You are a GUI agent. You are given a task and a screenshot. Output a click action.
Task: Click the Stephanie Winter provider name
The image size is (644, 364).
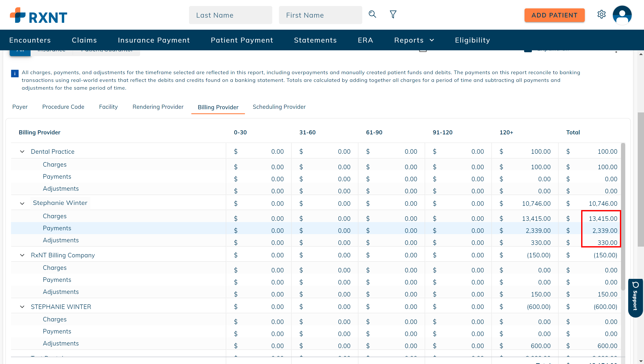coord(60,203)
